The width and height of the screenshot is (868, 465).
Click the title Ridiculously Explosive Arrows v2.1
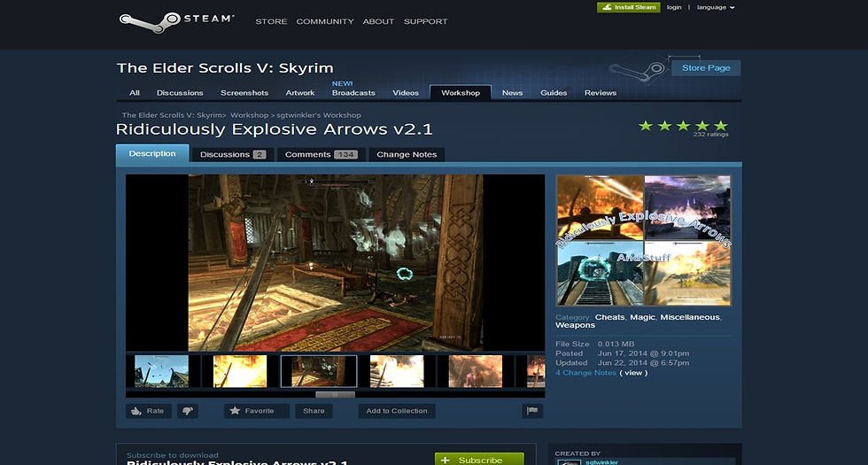point(274,129)
